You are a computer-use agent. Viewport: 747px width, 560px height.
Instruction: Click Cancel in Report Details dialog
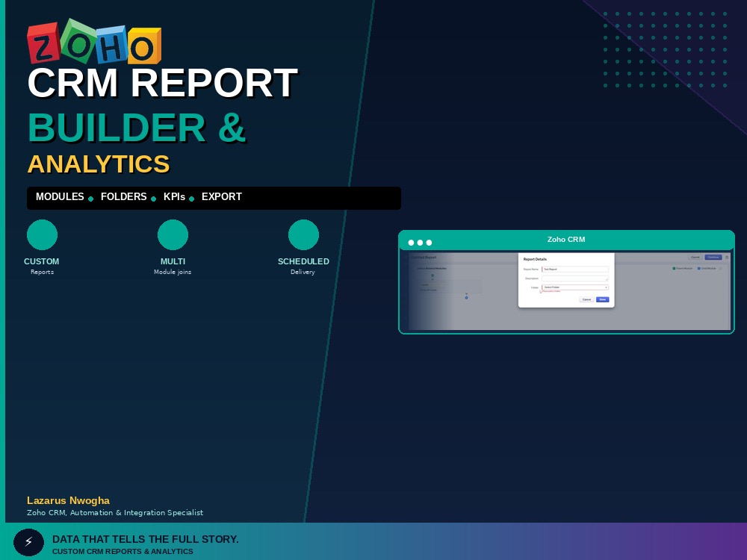586,299
